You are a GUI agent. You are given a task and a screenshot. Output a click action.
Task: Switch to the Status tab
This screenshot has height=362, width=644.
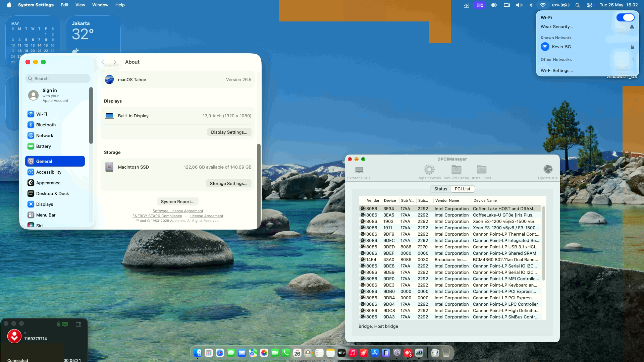point(440,189)
